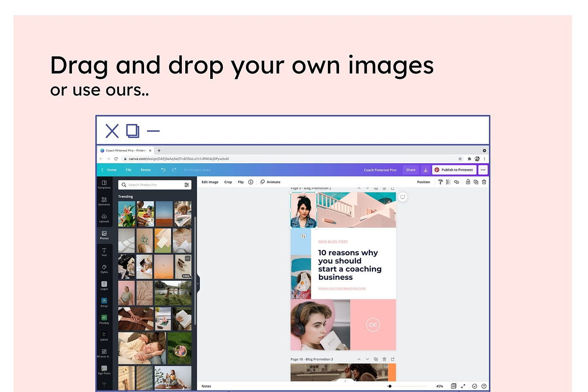Toggle the element lock icon
The width and height of the screenshot is (588, 392).
click(x=468, y=182)
